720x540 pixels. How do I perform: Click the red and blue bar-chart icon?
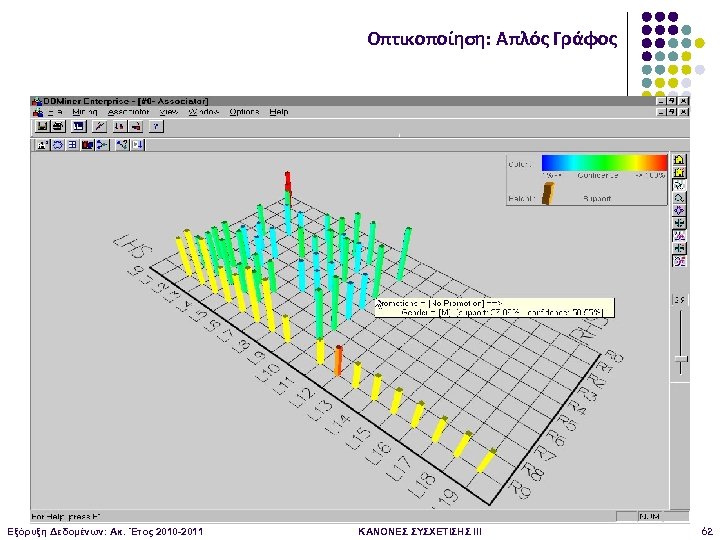[87, 145]
